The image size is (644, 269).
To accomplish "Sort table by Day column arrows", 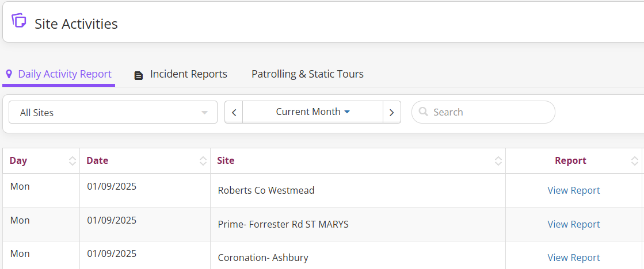I will (x=72, y=161).
